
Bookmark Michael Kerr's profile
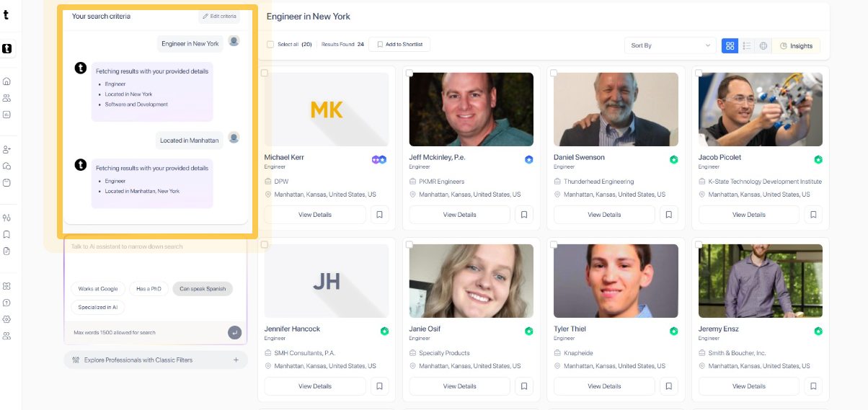click(x=379, y=215)
